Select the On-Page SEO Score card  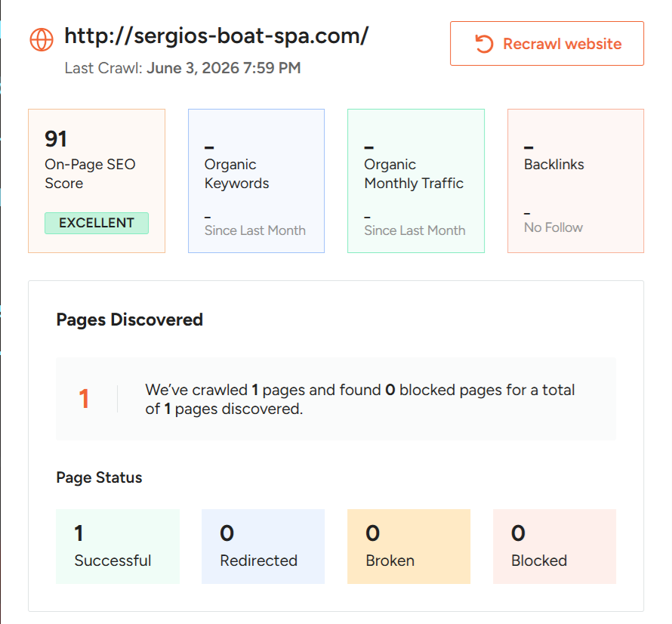97,181
